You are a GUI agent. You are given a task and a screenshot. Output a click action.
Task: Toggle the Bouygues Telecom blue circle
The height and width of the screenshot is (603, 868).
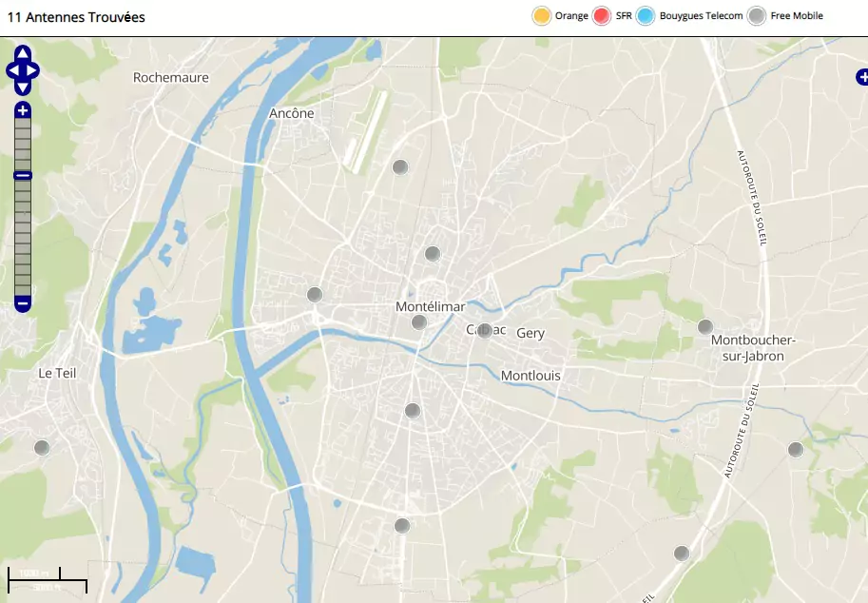click(x=646, y=16)
